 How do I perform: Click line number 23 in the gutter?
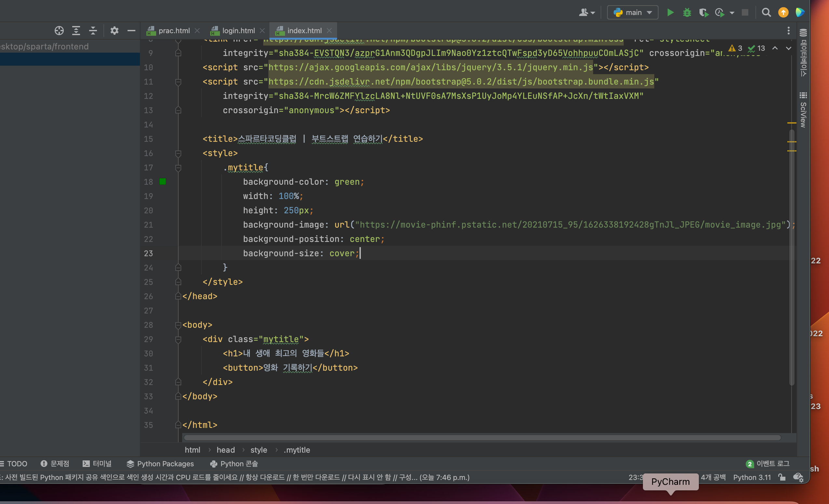148,253
